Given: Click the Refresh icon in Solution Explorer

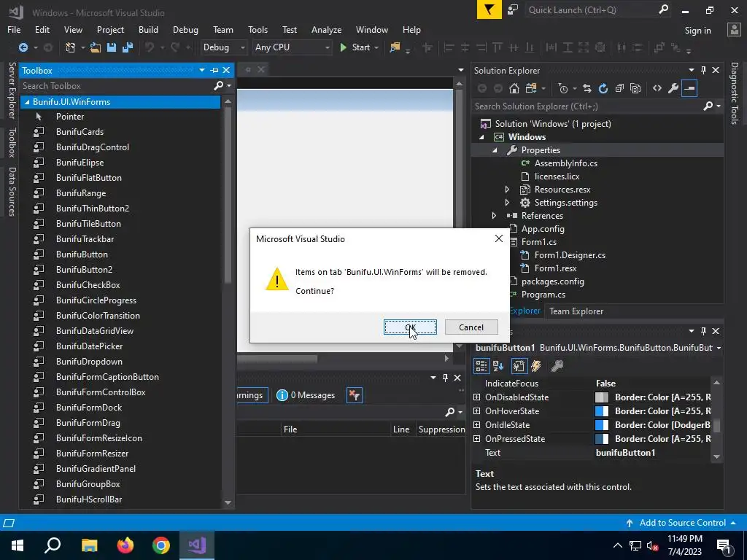Looking at the screenshot, I should 603,88.
